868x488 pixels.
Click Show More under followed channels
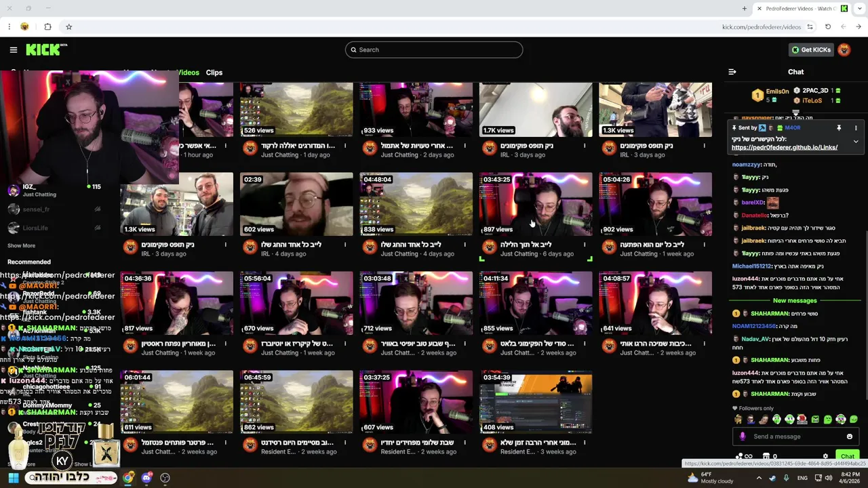21,245
